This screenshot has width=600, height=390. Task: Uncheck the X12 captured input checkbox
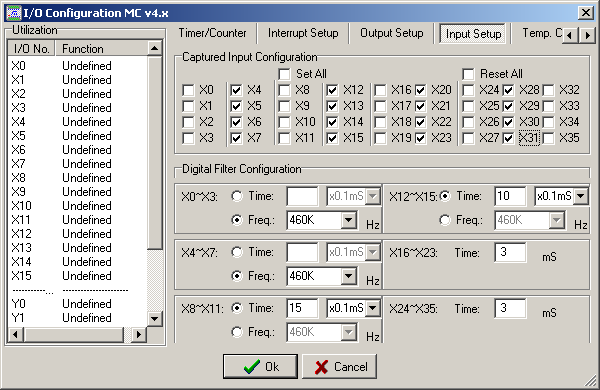pos(332,90)
